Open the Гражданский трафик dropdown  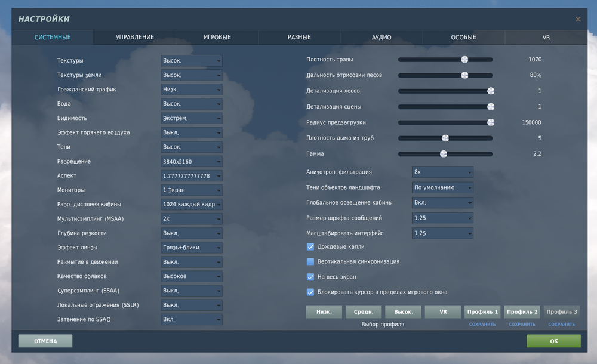pos(192,90)
